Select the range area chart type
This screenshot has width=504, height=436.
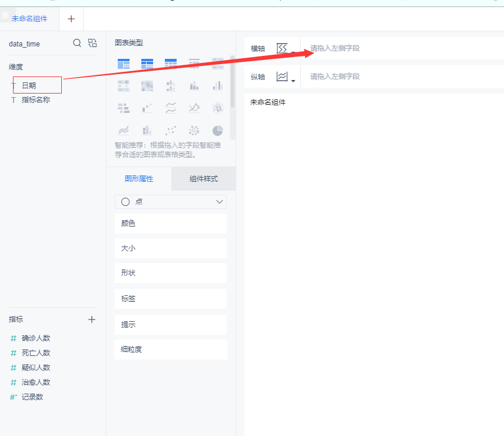coord(124,131)
